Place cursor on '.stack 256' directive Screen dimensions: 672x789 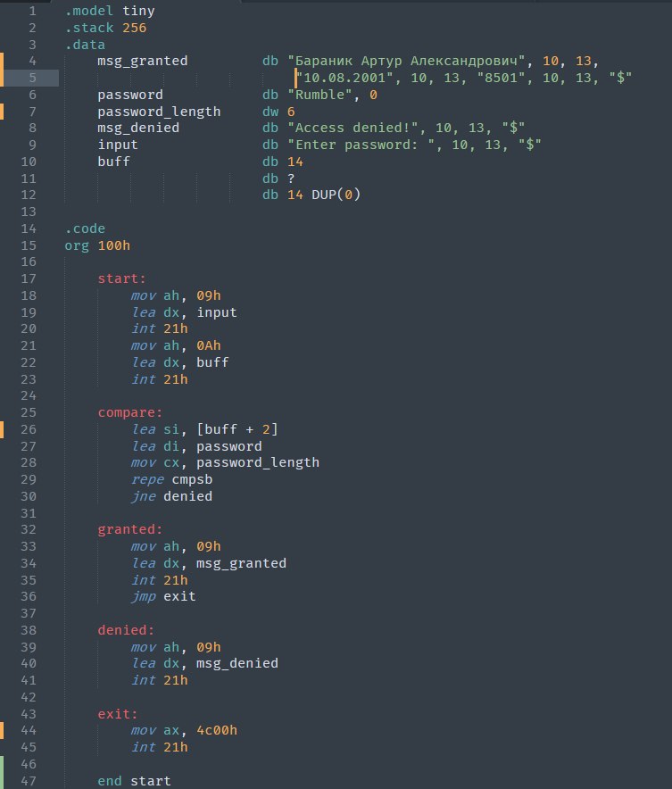tap(105, 28)
